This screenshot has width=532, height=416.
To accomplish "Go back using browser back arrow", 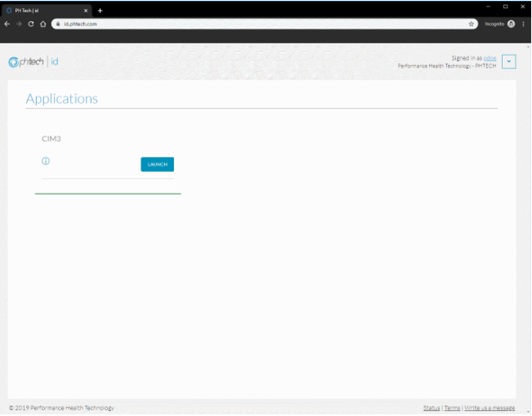I will click(x=7, y=25).
